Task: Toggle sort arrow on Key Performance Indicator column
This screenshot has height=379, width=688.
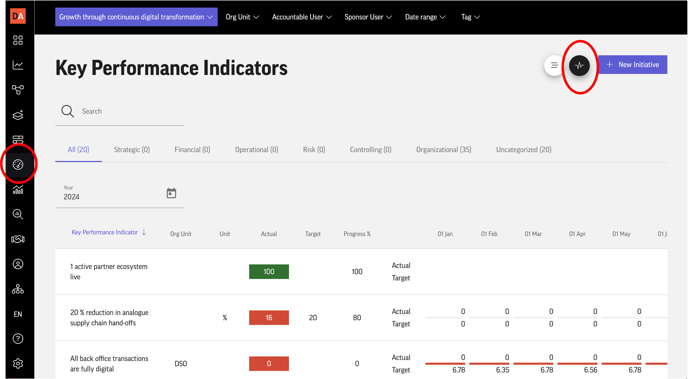Action: (x=144, y=232)
